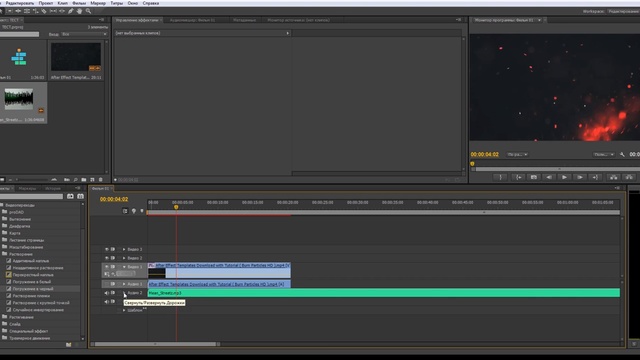Toggle accelerated effects filter icon in effects panel
This screenshot has width=640, height=360.
pos(70,196)
